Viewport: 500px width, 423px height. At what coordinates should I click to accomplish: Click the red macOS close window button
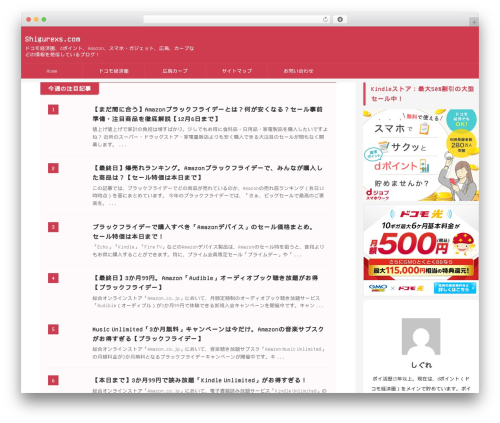click(x=29, y=19)
